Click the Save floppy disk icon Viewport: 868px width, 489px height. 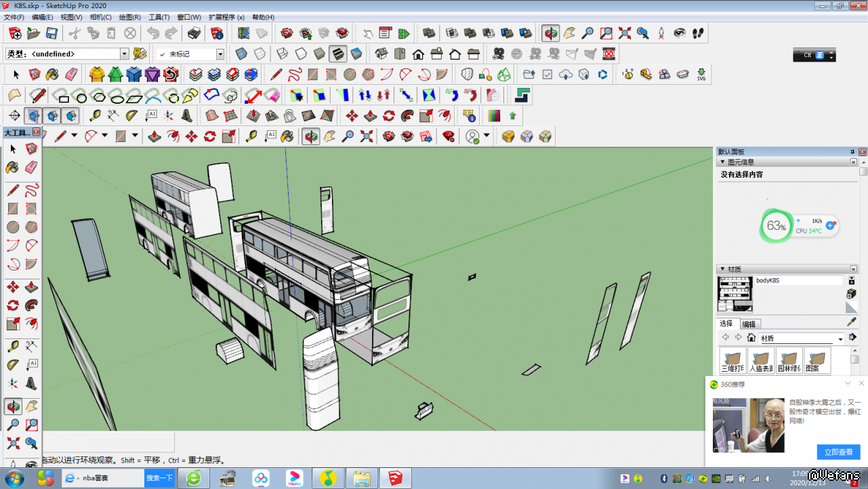point(51,33)
